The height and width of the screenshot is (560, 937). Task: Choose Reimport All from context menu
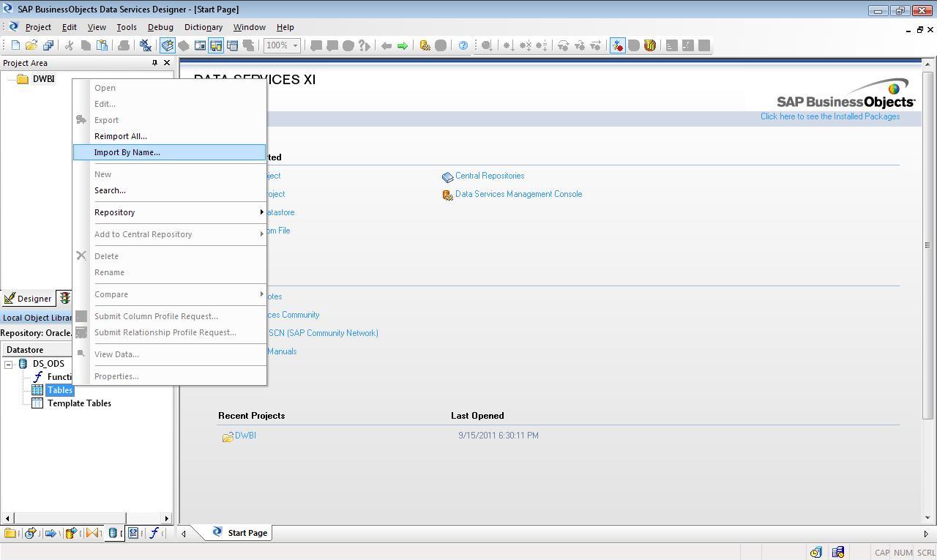pos(169,136)
